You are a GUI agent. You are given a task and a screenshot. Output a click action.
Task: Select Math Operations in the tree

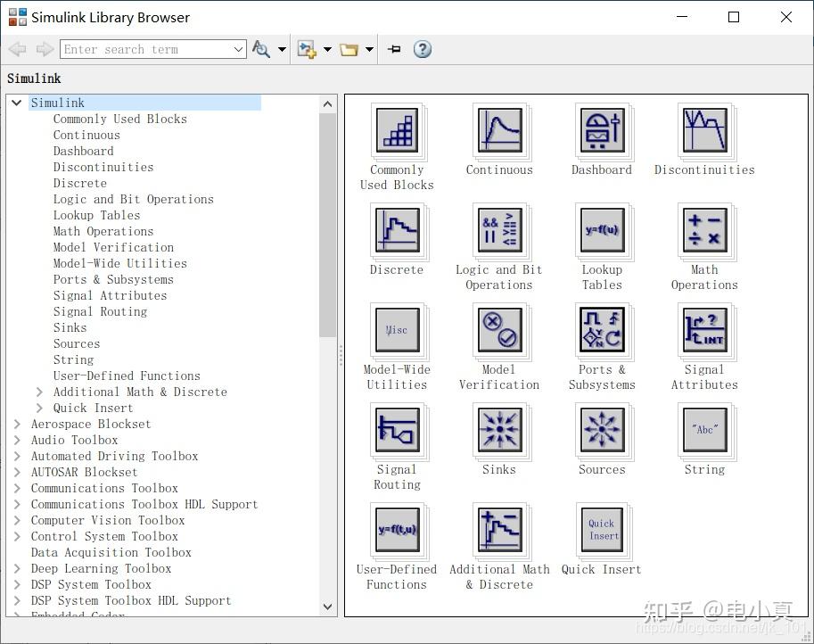[x=103, y=232]
